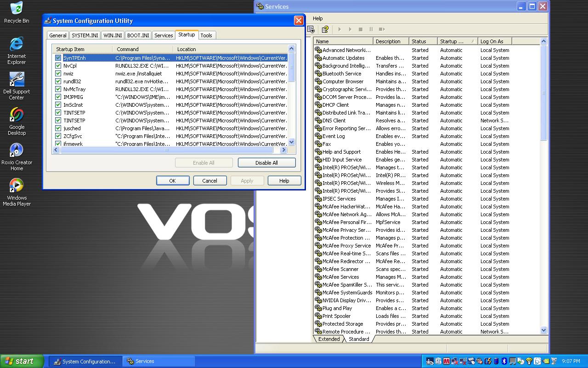Switch to the SYSTEM.INI tab
The height and width of the screenshot is (368, 588).
(x=85, y=35)
